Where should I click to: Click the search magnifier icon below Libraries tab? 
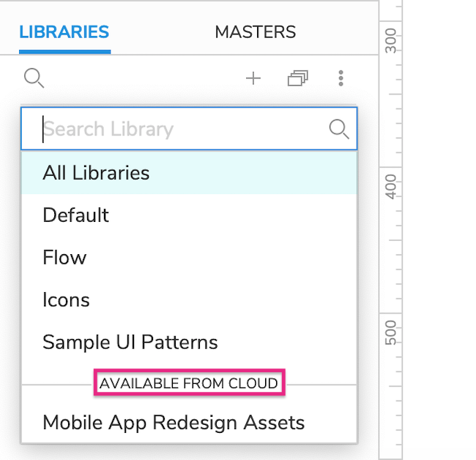coord(34,78)
